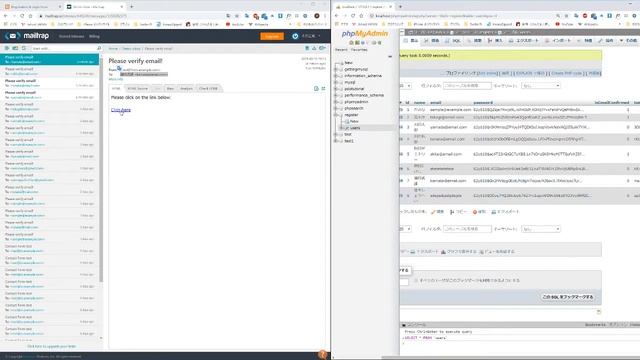
Task: Click pencil edit icon below the table
Action: point(433,212)
